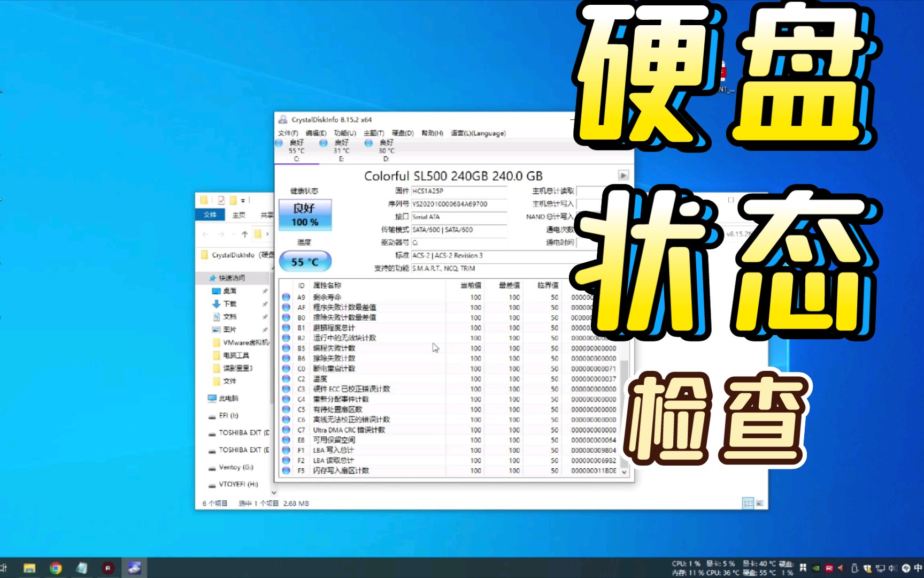This screenshot has height=578, width=924.
Task: Click the status dot for attribute A9
Action: (286, 297)
